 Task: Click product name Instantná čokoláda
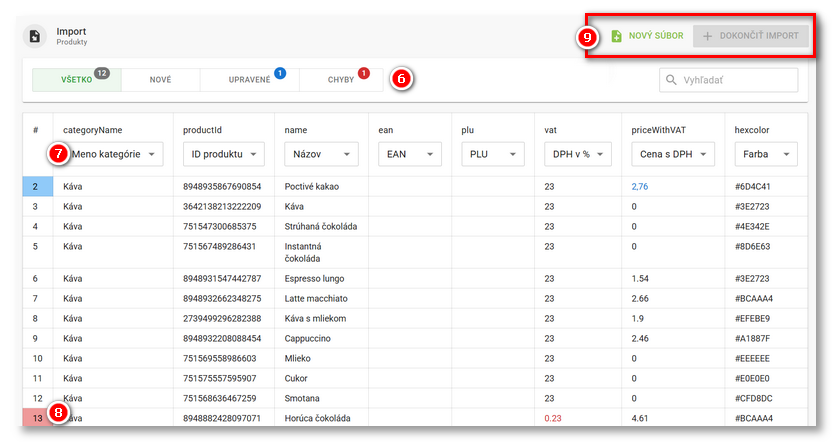tap(303, 252)
